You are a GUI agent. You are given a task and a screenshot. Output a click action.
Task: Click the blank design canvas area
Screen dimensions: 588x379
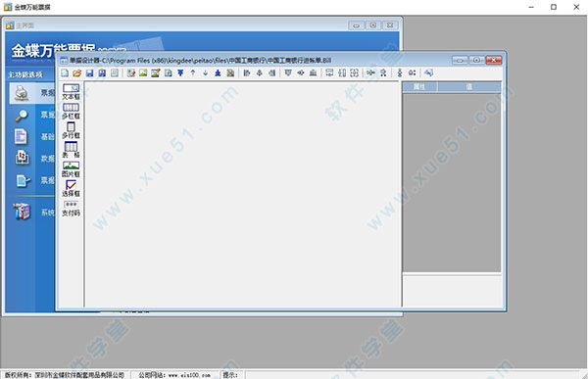[x=243, y=194]
